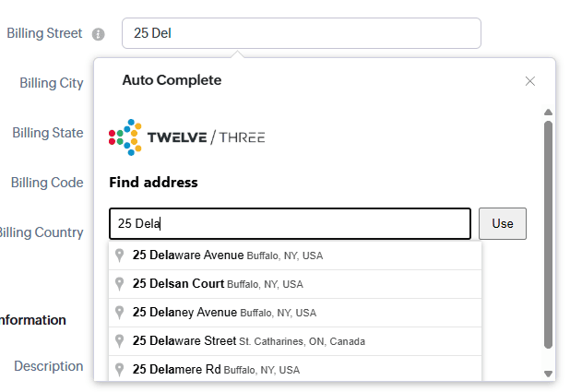Select 25 Delaware Street St. Catharines

click(249, 341)
